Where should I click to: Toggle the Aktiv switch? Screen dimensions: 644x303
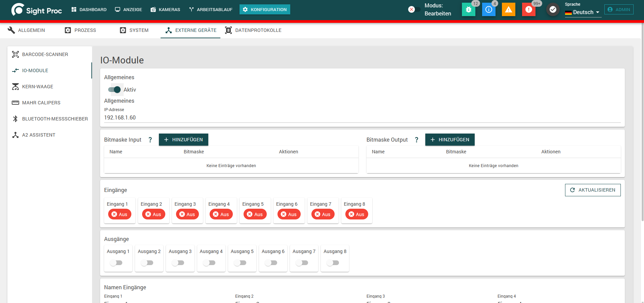pos(114,90)
